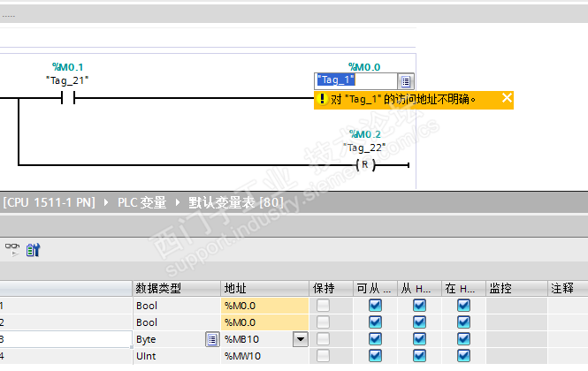Click the 可从 ... column header
Viewport: 588px width, 371px height.
tap(375, 288)
